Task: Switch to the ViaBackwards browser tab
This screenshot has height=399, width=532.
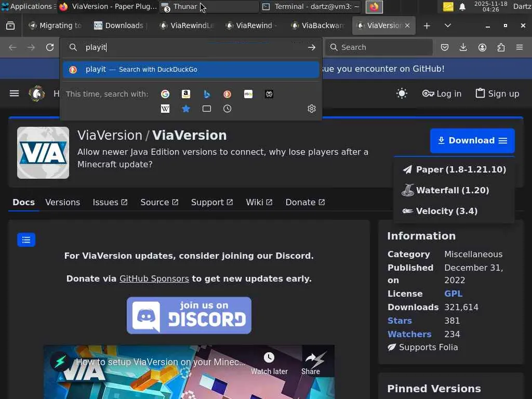Action: coord(317,26)
